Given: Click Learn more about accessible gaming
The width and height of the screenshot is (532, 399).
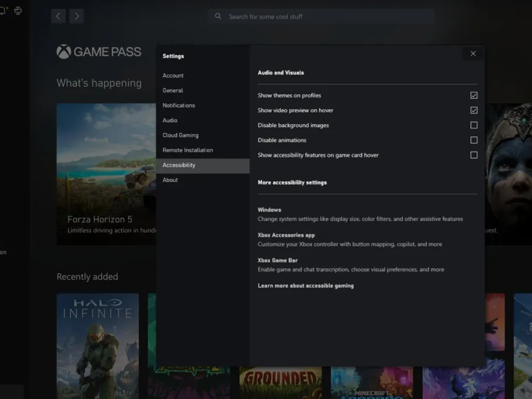Looking at the screenshot, I should pos(305,286).
